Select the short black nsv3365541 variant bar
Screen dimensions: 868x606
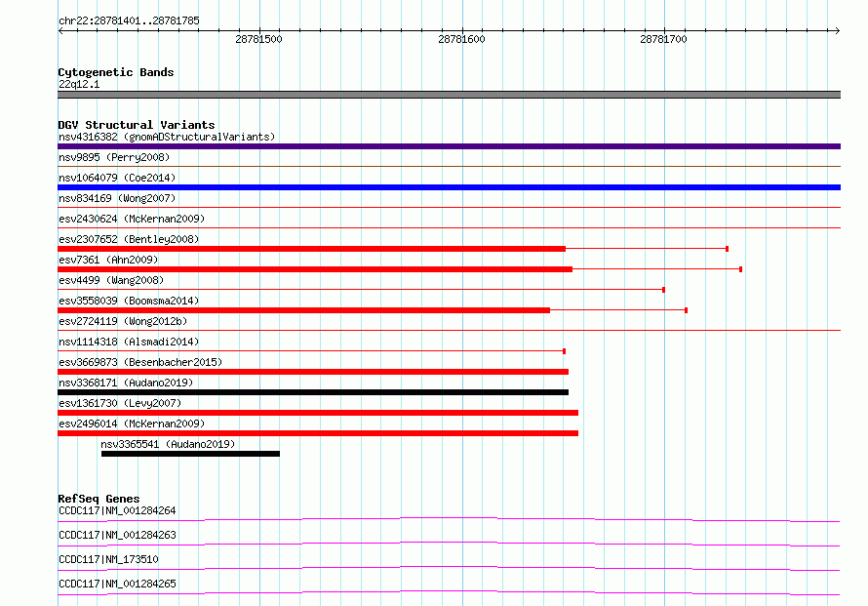pyautogui.click(x=190, y=454)
